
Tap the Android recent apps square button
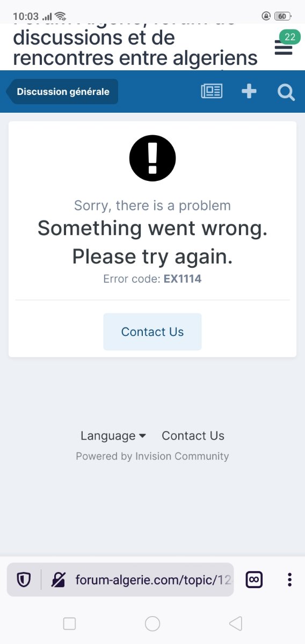point(69,623)
